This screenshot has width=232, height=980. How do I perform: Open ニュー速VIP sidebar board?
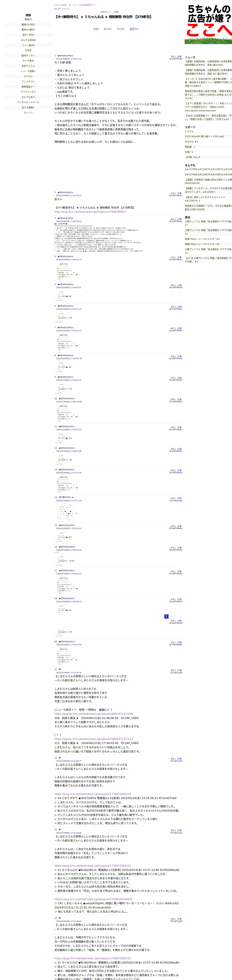28,45
